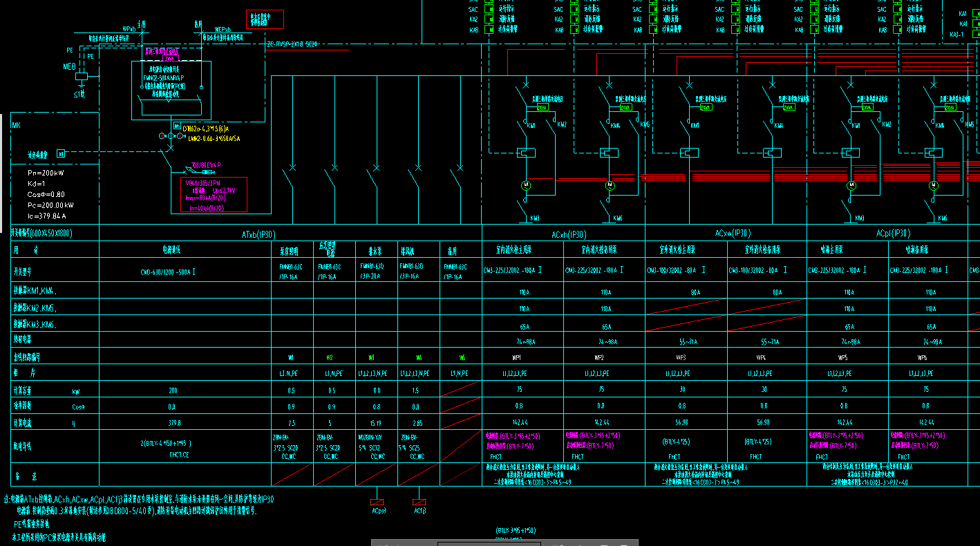The width and height of the screenshot is (980, 546).
Task: Select the FMNB1-63D /3P-20A breaker cell
Action: click(x=372, y=271)
